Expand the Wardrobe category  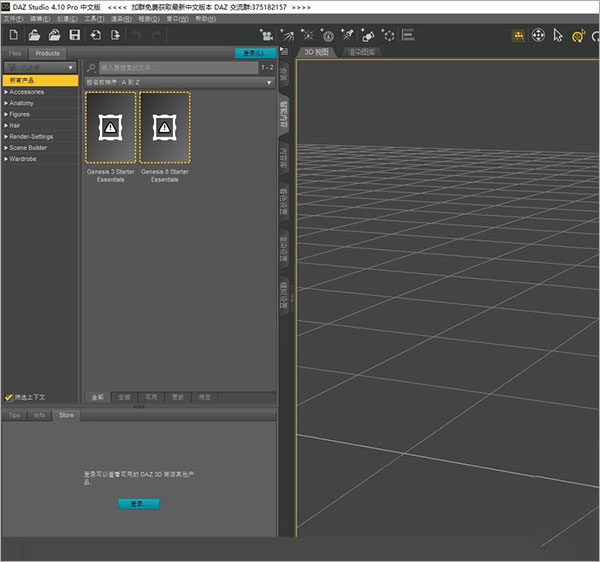point(6,159)
